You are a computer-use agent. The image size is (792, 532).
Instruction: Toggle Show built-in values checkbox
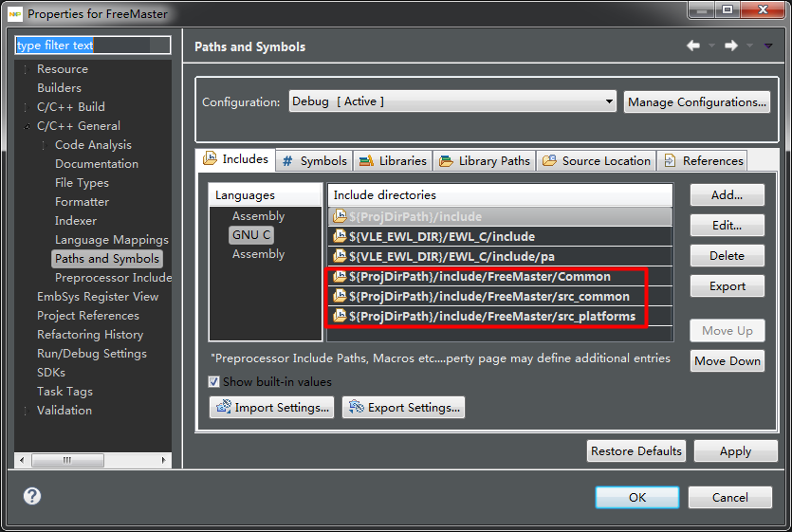click(213, 381)
